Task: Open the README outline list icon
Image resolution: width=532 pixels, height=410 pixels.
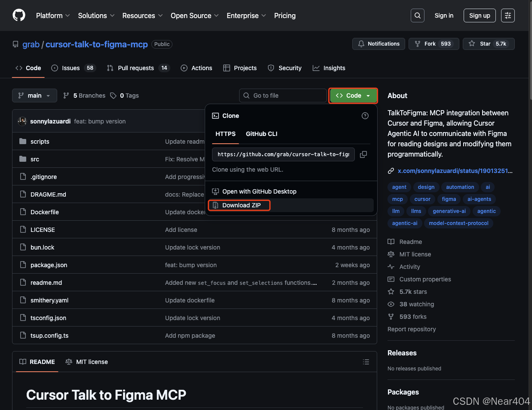Action: (366, 362)
